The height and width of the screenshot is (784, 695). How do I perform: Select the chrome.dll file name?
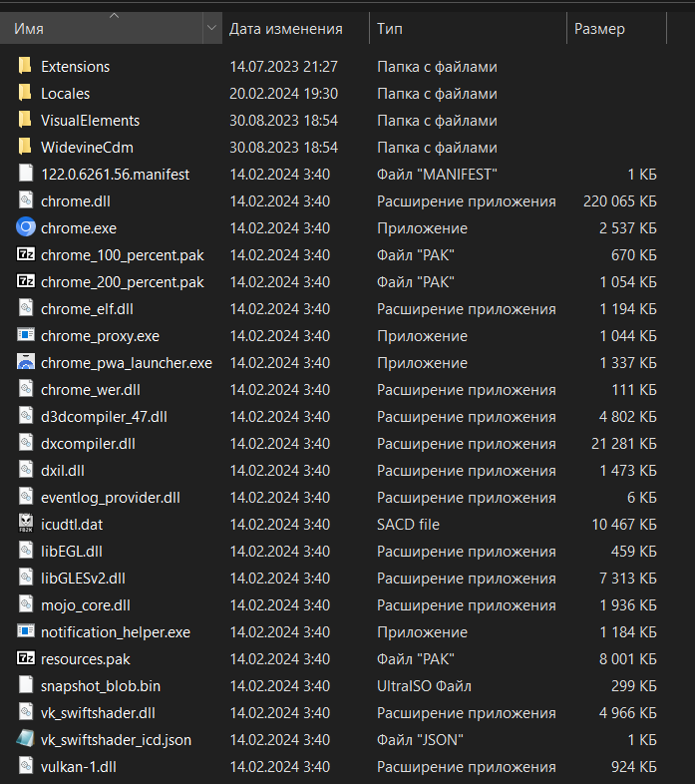tap(76, 201)
